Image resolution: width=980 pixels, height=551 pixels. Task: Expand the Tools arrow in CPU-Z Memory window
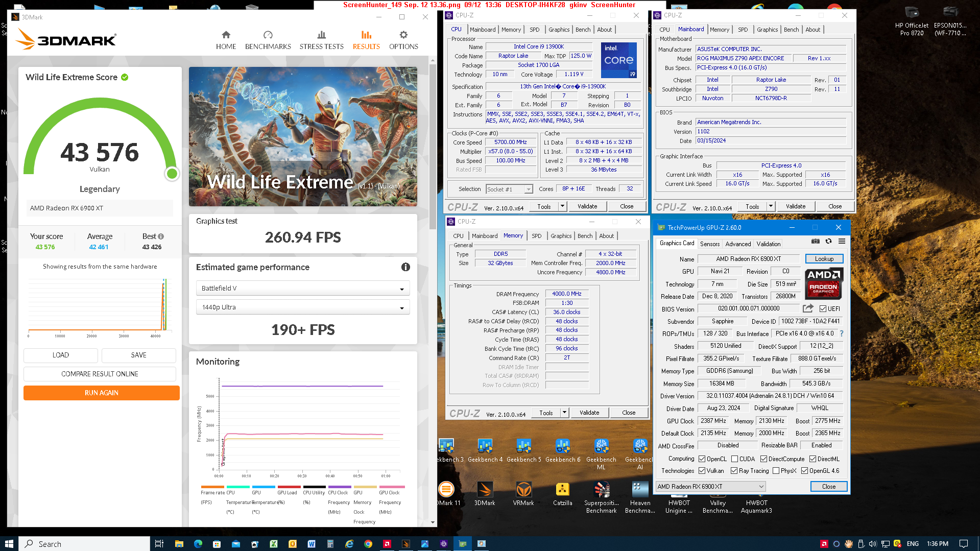(564, 413)
